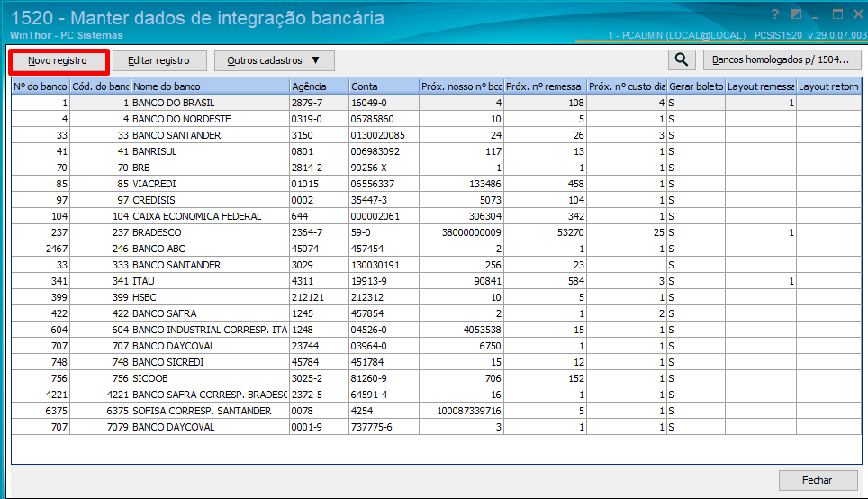Select the BANCO SAFRA row with agency 1245
This screenshot has width=868, height=499.
pos(436,313)
